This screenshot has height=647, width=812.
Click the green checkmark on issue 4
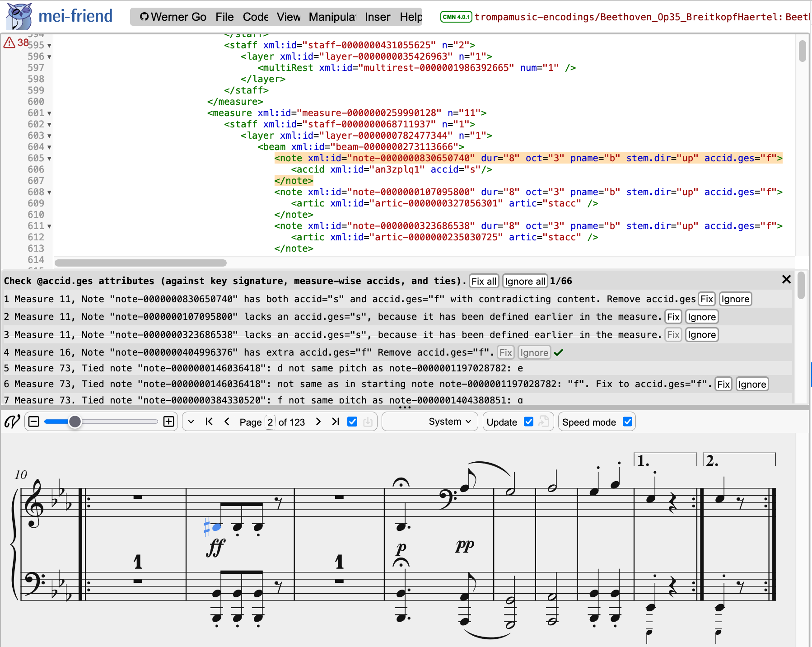(559, 352)
